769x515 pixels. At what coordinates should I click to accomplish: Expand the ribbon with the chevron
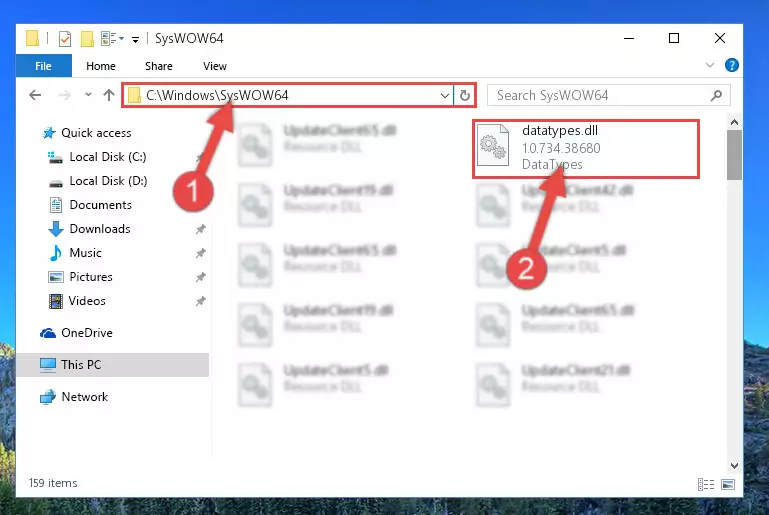pyautogui.click(x=709, y=65)
